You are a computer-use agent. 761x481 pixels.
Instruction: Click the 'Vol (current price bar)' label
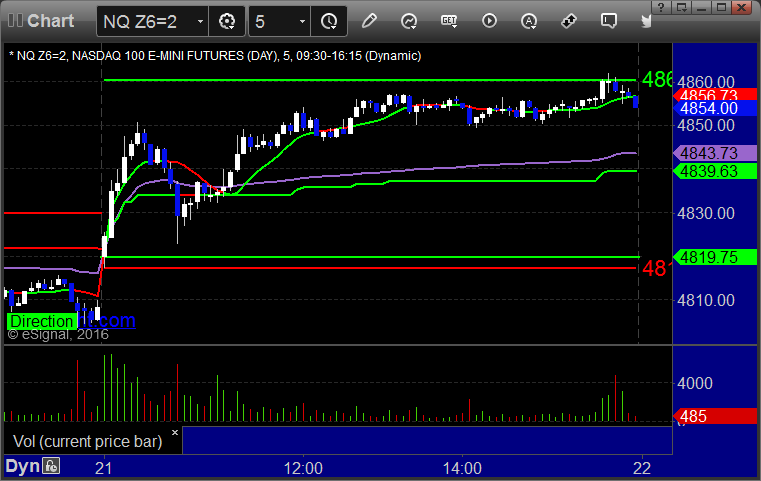88,441
